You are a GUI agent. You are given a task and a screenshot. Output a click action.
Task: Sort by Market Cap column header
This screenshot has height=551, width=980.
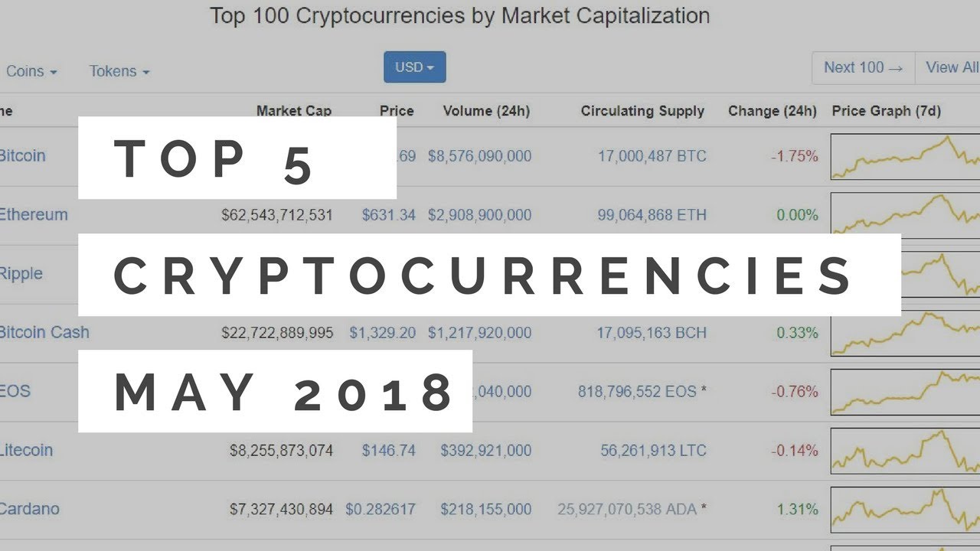[x=294, y=111]
